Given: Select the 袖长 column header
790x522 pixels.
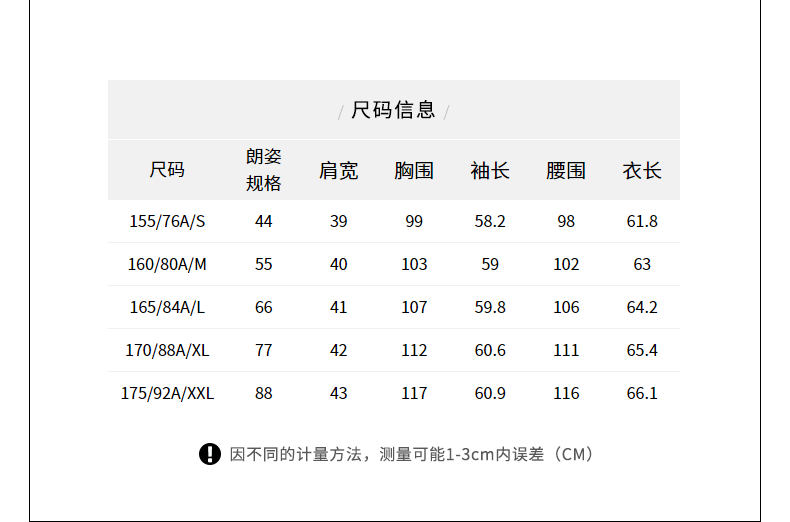Looking at the screenshot, I should (x=490, y=171).
